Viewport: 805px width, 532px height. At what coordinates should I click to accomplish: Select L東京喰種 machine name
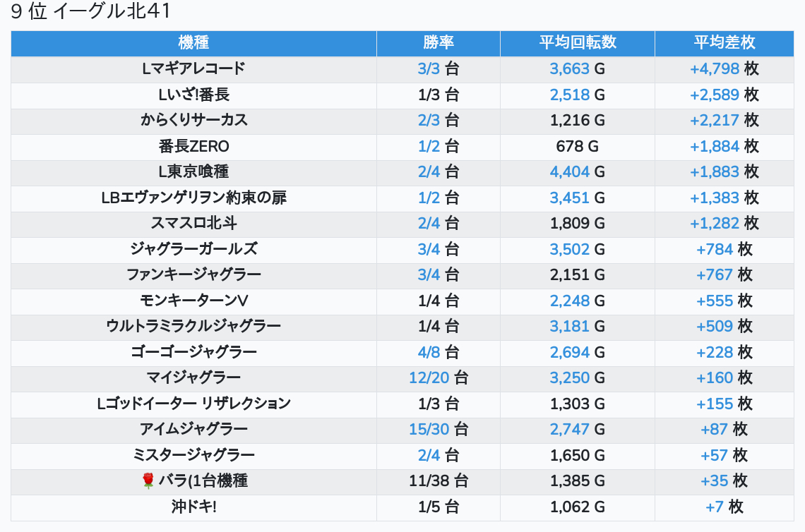[x=193, y=172]
